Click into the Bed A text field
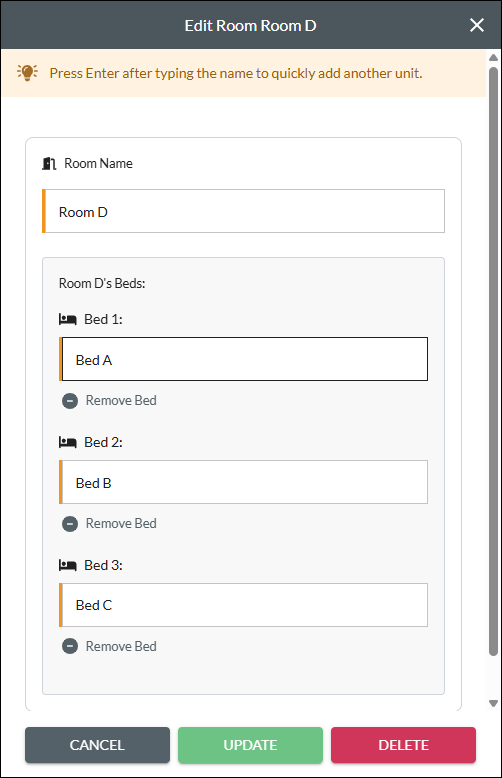The image size is (502, 778). click(x=244, y=359)
